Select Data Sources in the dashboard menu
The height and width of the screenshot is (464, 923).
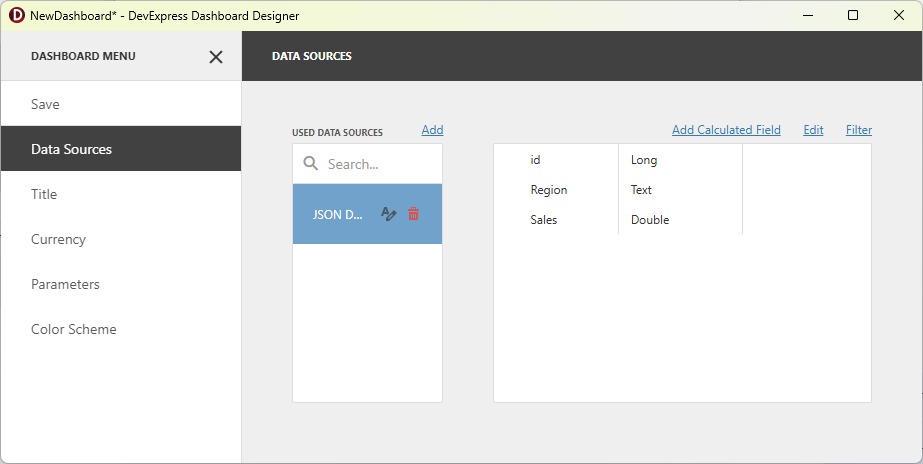[121, 149]
